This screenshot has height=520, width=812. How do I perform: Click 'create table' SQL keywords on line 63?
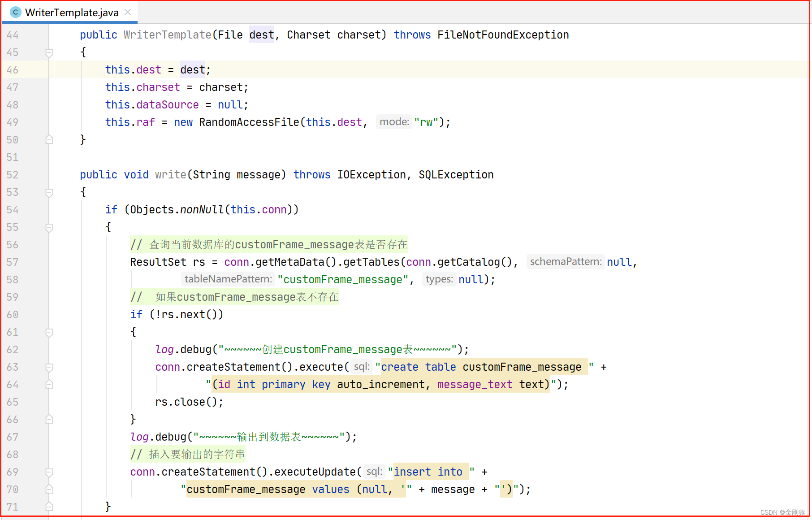click(419, 367)
